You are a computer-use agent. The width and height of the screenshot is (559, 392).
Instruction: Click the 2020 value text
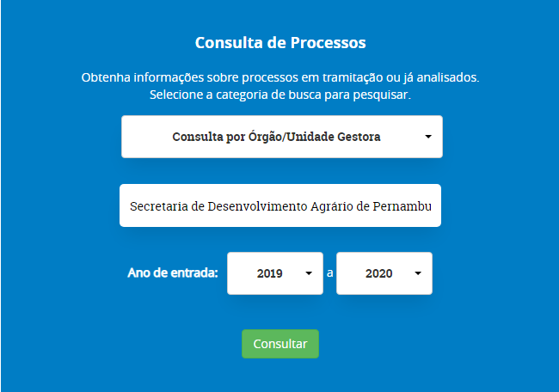[378, 273]
